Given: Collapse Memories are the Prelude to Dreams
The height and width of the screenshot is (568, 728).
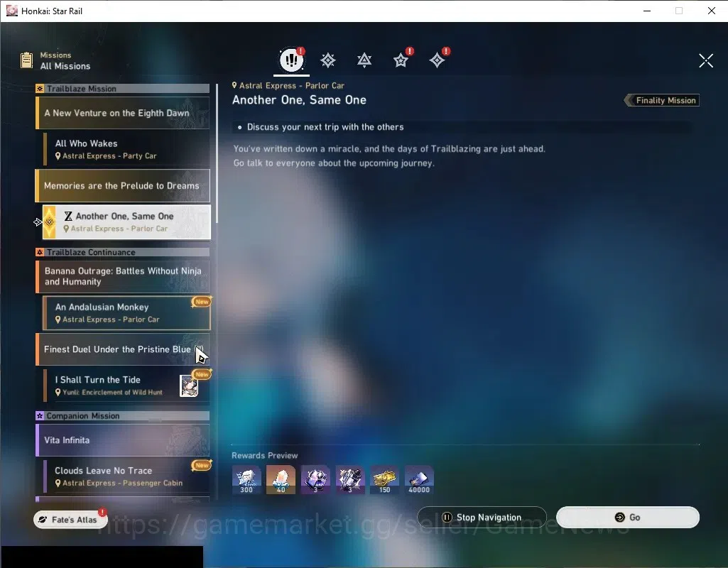Looking at the screenshot, I should tap(123, 185).
